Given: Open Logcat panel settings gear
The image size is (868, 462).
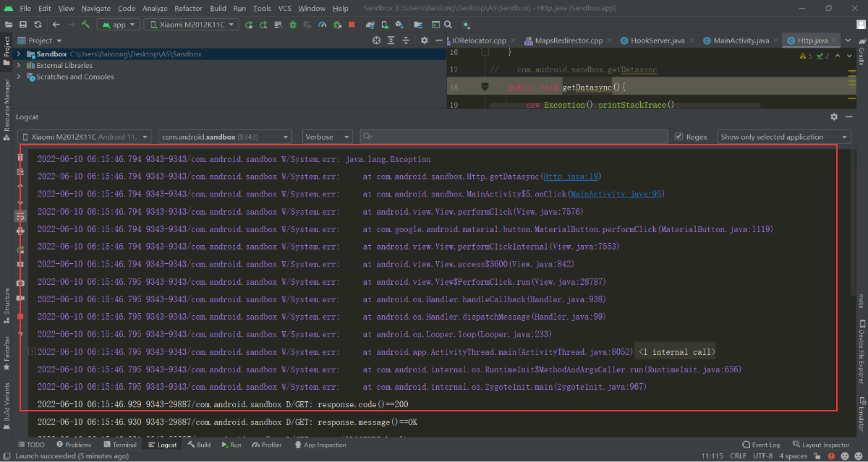Looking at the screenshot, I should coord(834,116).
